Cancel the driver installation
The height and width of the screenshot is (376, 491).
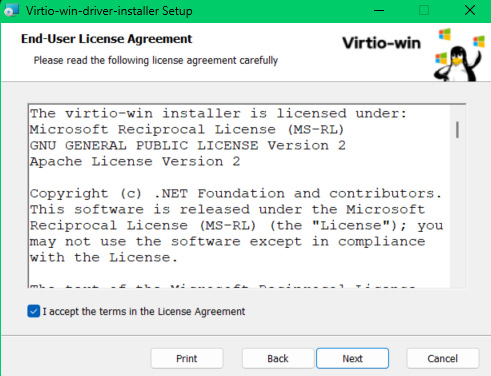pos(443,358)
